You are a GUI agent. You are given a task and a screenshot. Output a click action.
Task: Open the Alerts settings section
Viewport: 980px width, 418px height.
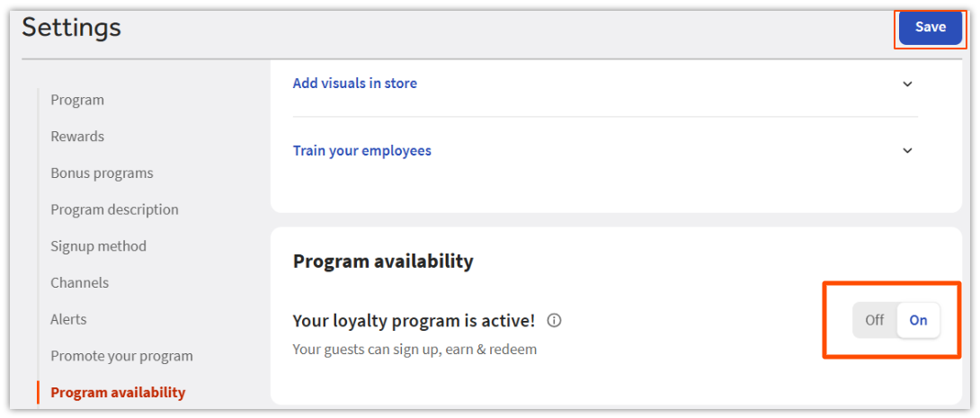point(68,319)
